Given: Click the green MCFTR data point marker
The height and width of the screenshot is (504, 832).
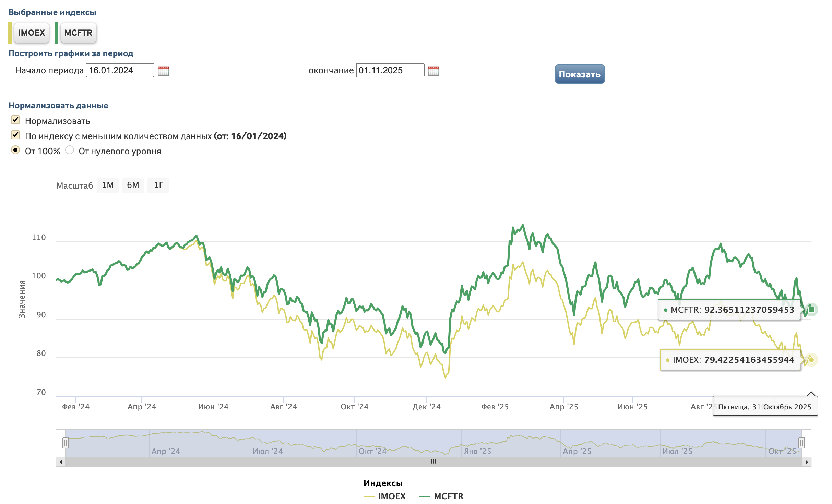Looking at the screenshot, I should [811, 310].
